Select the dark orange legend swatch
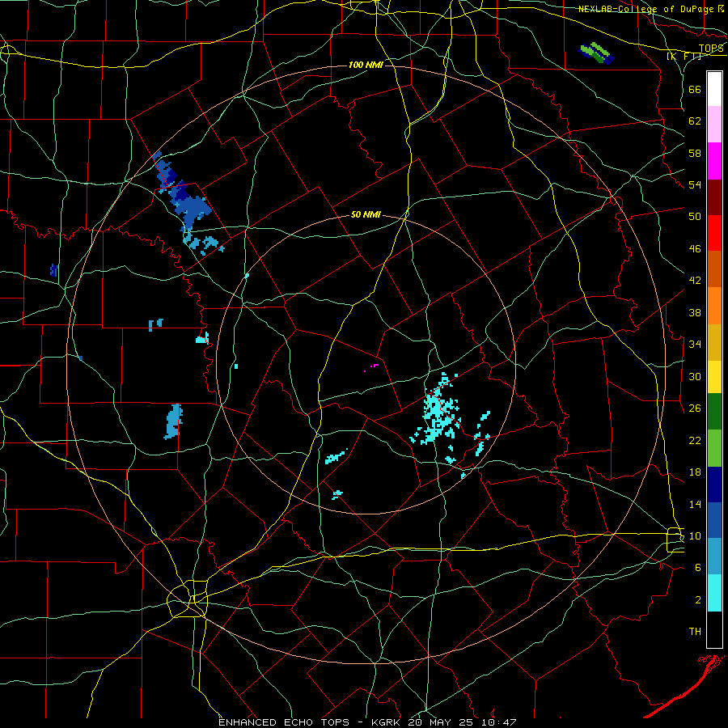 (714, 269)
